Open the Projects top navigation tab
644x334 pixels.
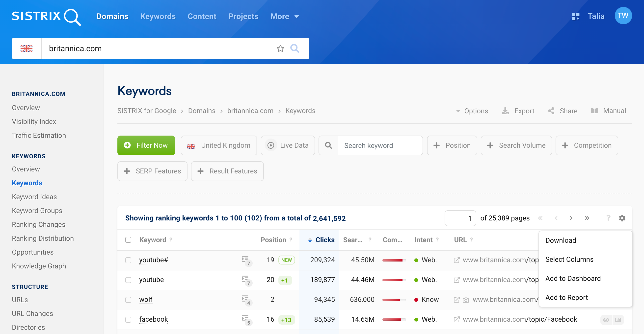coord(243,17)
